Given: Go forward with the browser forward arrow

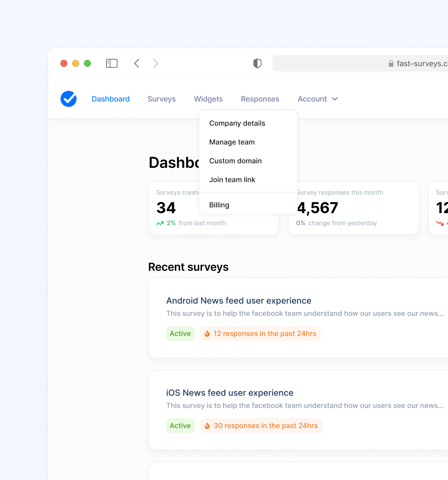Looking at the screenshot, I should coord(156,63).
